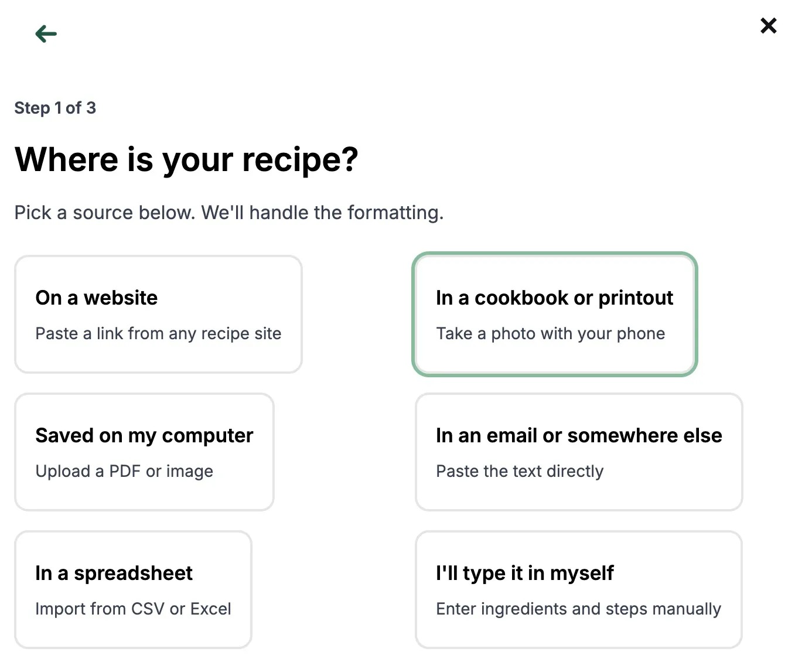Click 'Import from CSV or Excel' text
Viewport: 812px width, 662px height.
pyautogui.click(x=133, y=609)
